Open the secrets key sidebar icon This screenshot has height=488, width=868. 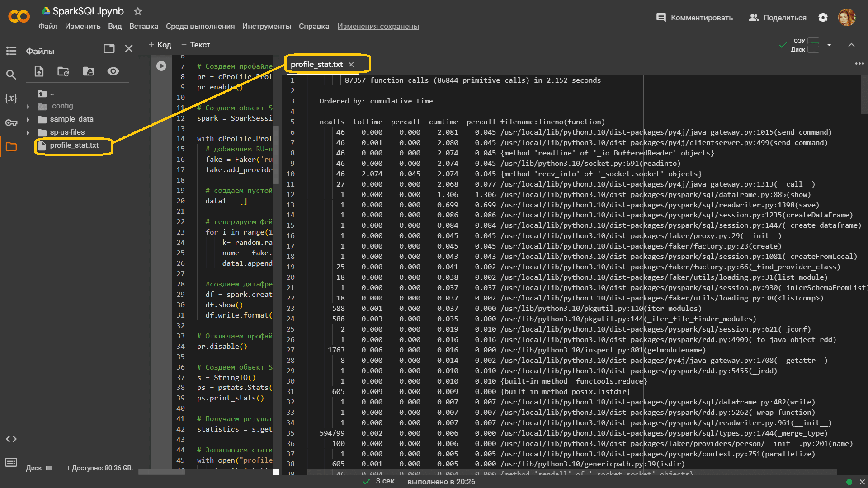click(x=11, y=122)
